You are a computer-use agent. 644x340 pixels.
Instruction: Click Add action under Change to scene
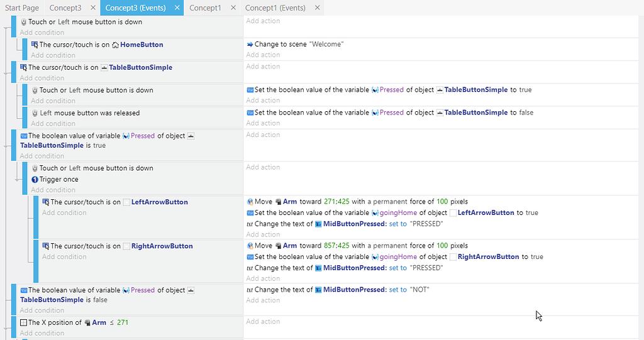click(x=263, y=55)
